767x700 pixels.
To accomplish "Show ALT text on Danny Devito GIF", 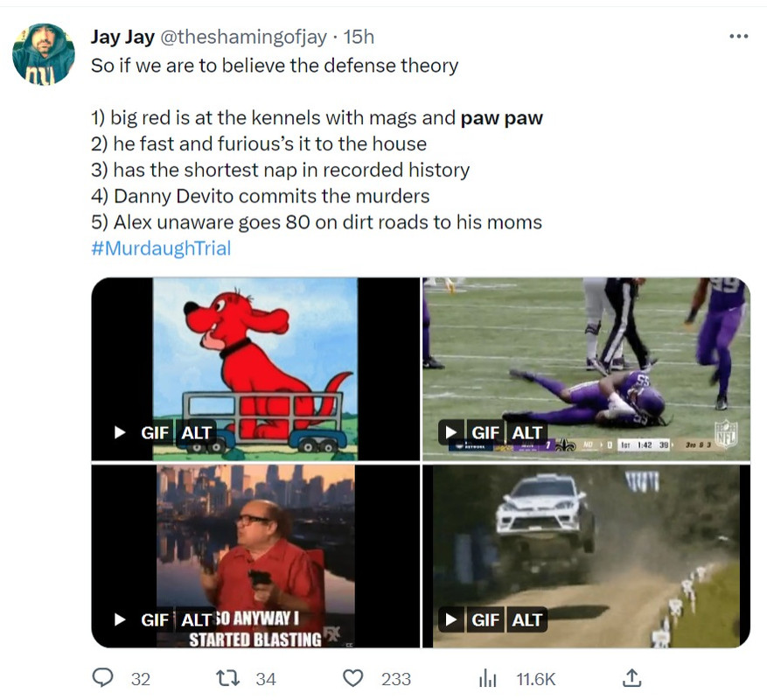I will tap(196, 620).
